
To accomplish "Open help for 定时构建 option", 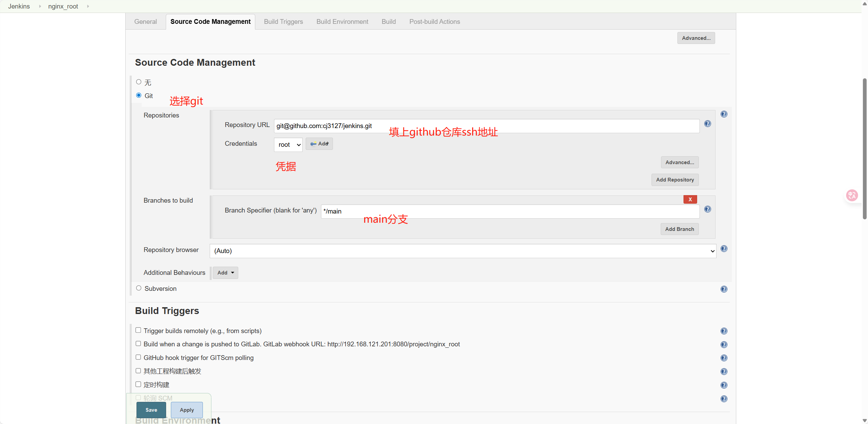I will point(724,385).
